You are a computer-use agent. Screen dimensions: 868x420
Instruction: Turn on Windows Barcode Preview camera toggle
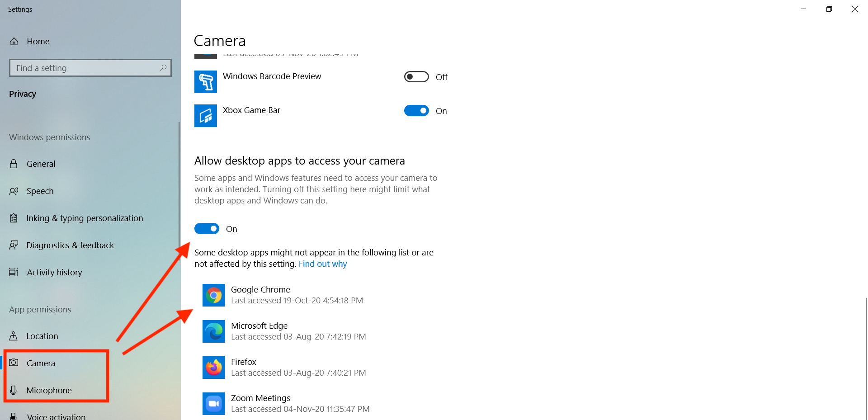[416, 77]
